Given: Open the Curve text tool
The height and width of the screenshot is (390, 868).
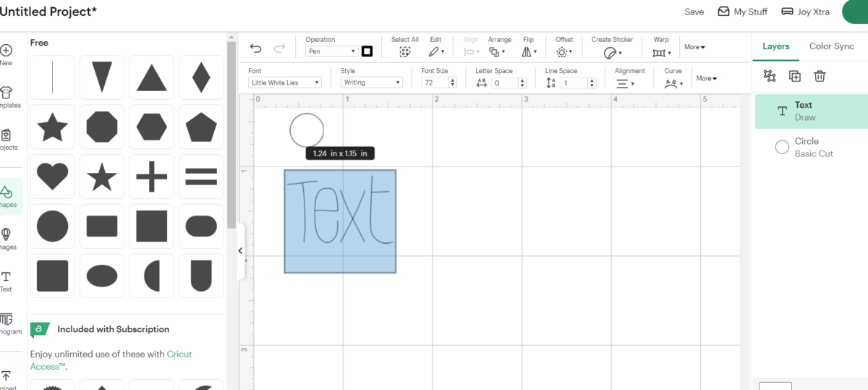Looking at the screenshot, I should pyautogui.click(x=673, y=83).
